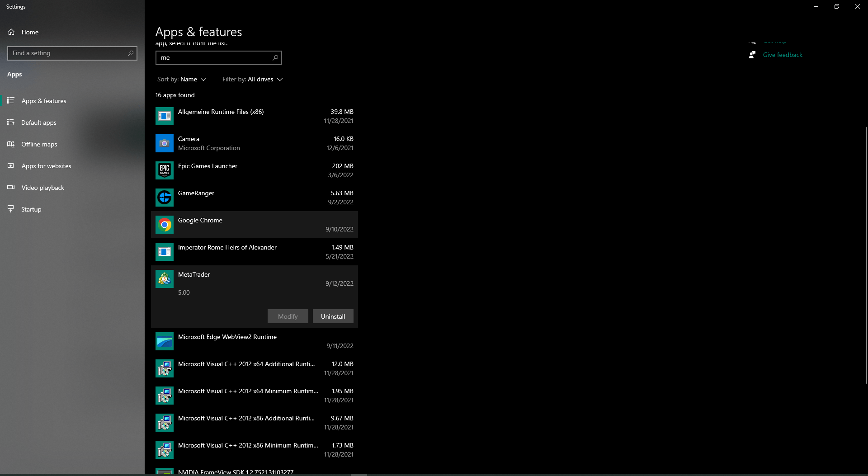This screenshot has width=868, height=476.
Task: Click the Edge WebView2 Runtime icon
Action: [165, 341]
